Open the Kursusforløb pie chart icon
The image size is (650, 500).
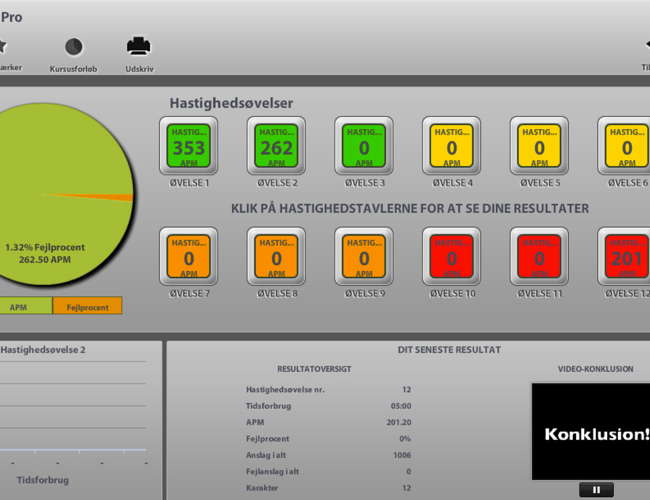point(74,47)
